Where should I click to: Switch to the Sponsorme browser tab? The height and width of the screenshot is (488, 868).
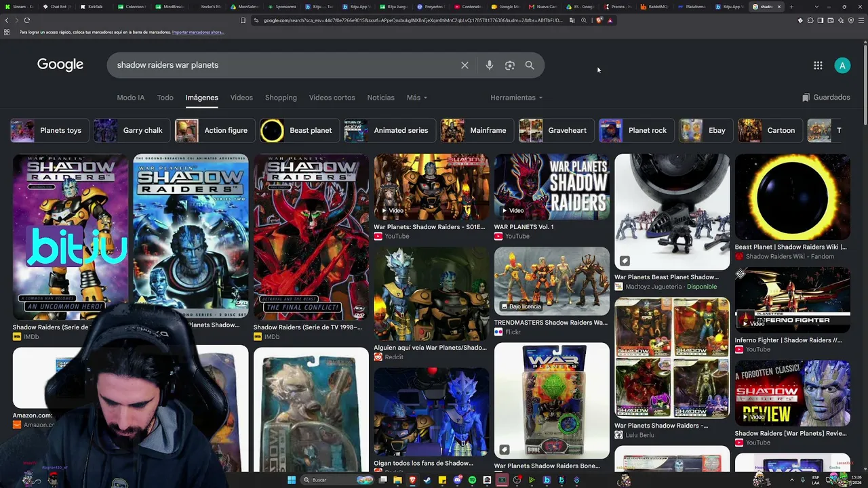tap(281, 7)
